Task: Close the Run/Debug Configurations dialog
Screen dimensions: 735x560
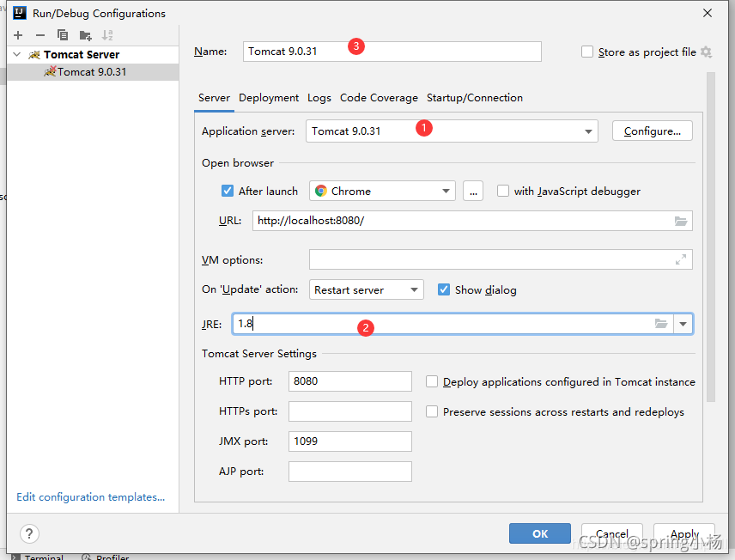Action: click(708, 13)
